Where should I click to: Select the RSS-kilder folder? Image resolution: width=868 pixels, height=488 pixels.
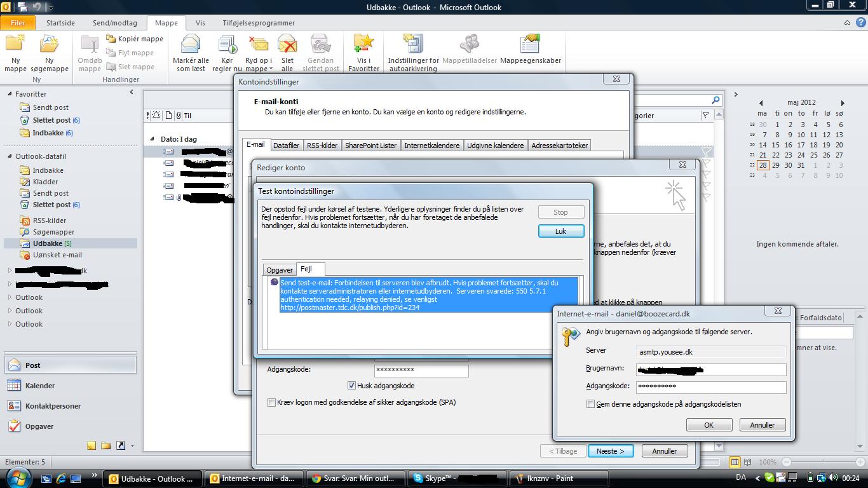50,220
